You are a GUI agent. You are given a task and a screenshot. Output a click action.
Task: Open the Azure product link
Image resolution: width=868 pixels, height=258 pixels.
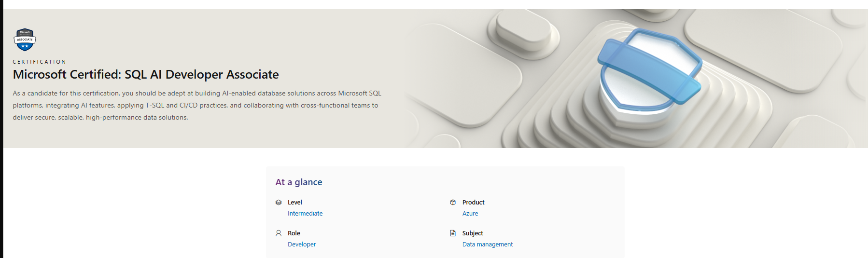[470, 214]
